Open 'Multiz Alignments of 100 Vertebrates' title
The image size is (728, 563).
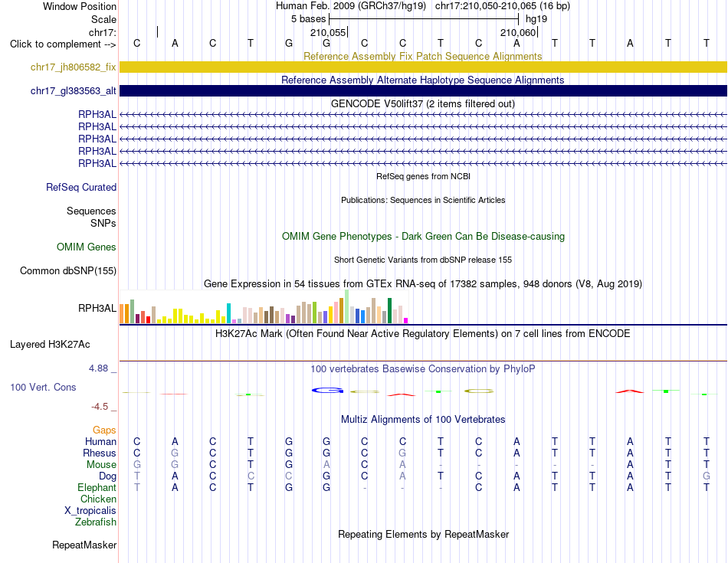[423, 420]
